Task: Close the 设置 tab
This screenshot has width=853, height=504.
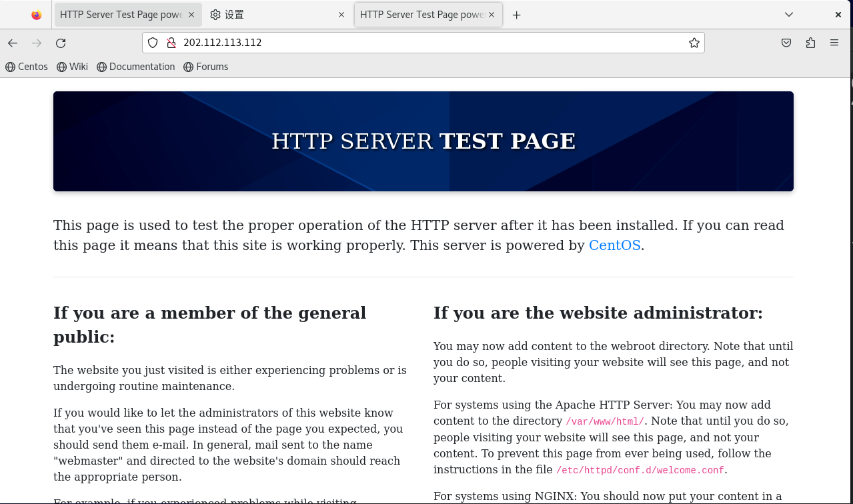Action: click(x=341, y=15)
